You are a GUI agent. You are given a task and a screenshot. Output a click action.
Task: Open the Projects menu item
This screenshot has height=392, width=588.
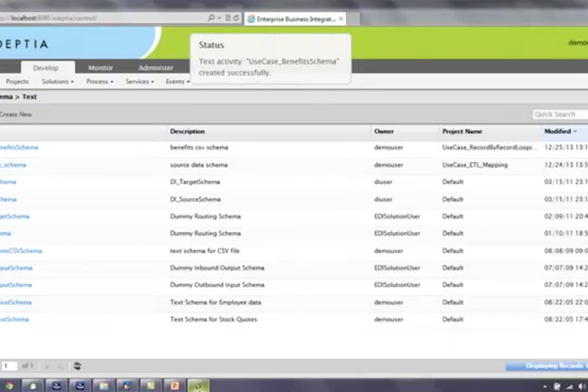click(x=17, y=82)
